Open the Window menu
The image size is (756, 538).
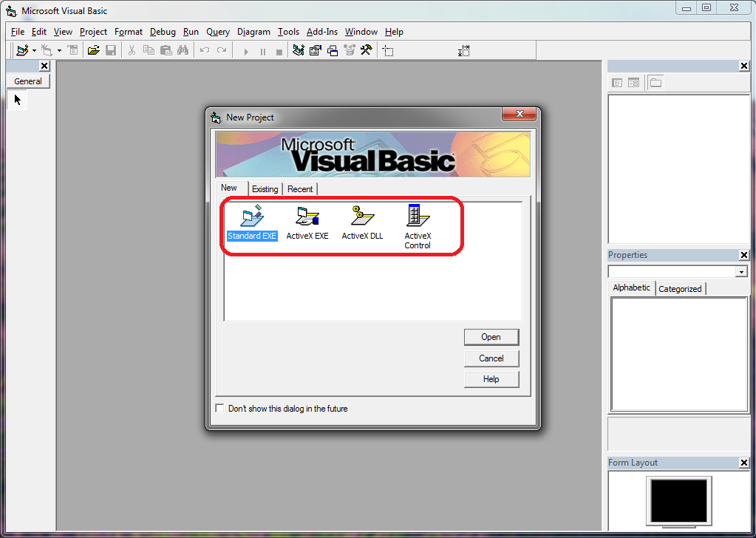(x=361, y=32)
